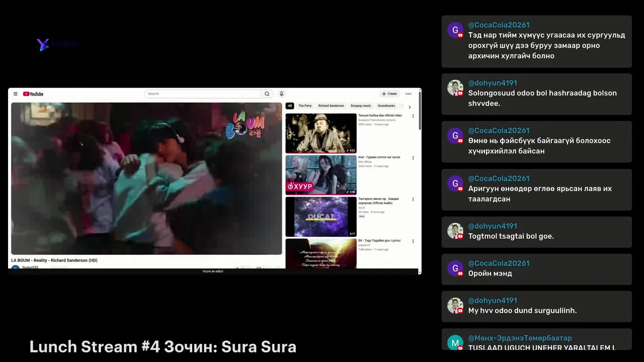The height and width of the screenshot is (362, 644).
Task: Open the Create button menu
Action: (x=389, y=94)
